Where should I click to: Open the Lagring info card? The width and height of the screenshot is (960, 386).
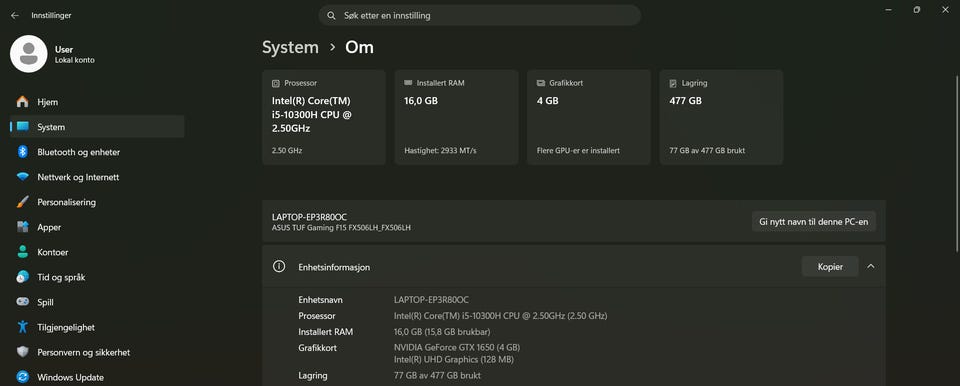(721, 117)
